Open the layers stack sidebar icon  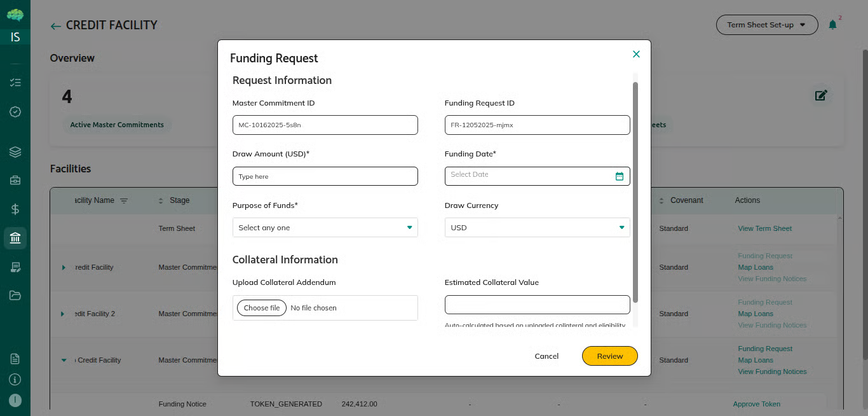tap(15, 152)
